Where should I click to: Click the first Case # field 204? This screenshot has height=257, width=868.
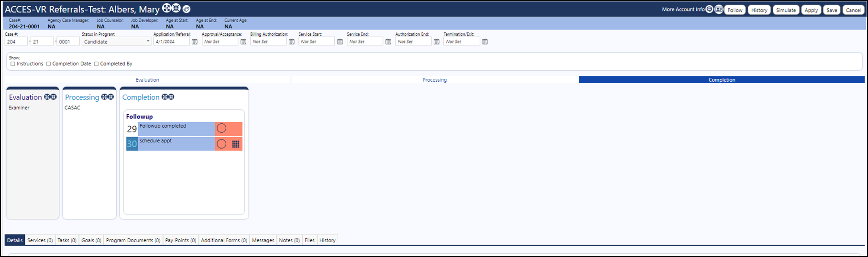pos(16,42)
